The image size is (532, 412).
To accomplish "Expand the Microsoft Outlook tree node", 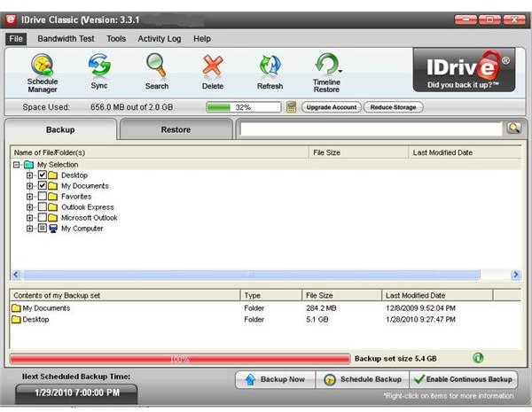I will coord(30,218).
